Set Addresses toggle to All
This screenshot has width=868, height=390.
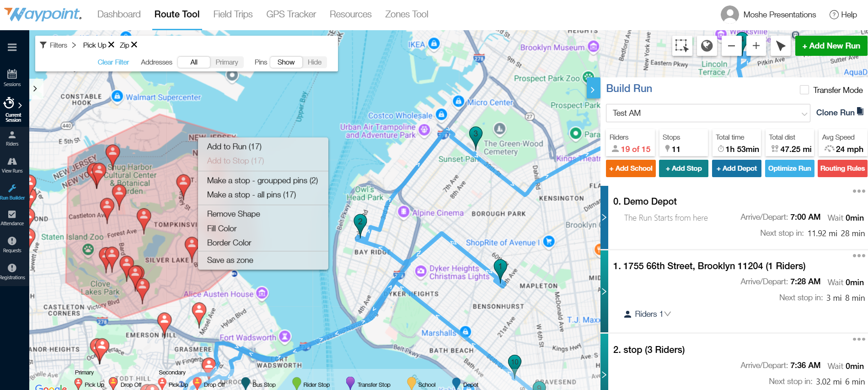click(x=194, y=62)
